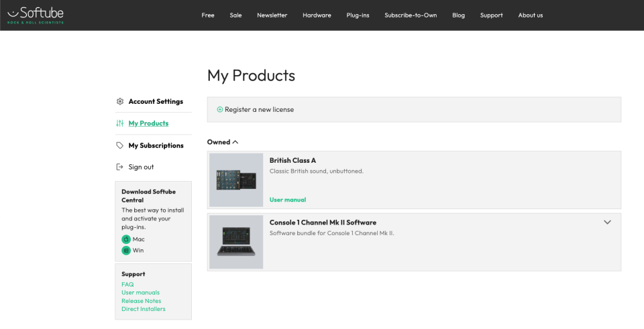Click the British Class A product thumbnail
This screenshot has width=644, height=329.
click(236, 180)
